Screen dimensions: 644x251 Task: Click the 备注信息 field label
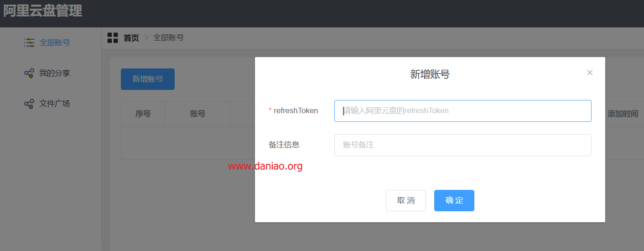coord(284,145)
